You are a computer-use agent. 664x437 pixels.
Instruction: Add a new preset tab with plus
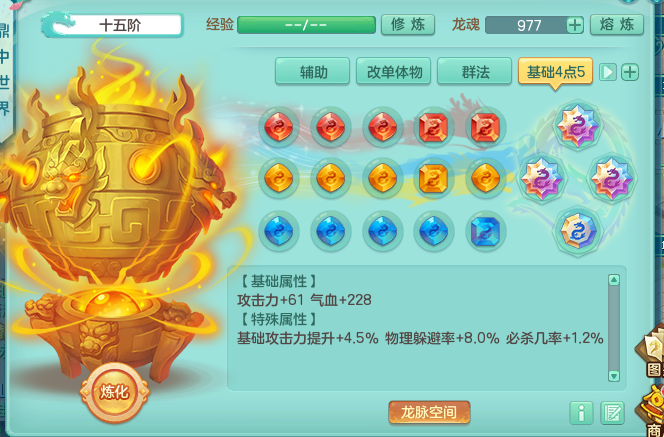point(630,72)
